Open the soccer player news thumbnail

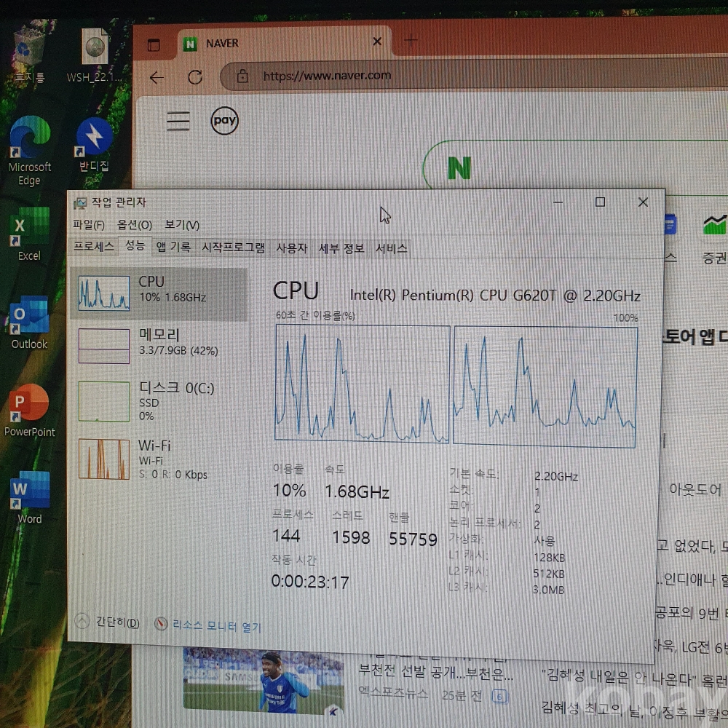pos(264,680)
